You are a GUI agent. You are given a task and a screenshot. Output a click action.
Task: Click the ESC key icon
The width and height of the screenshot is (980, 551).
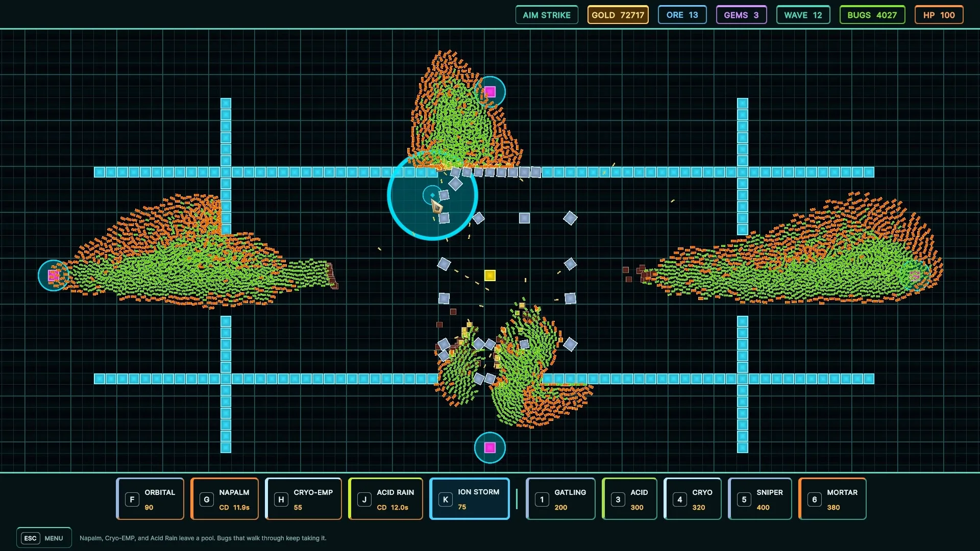[31, 538]
